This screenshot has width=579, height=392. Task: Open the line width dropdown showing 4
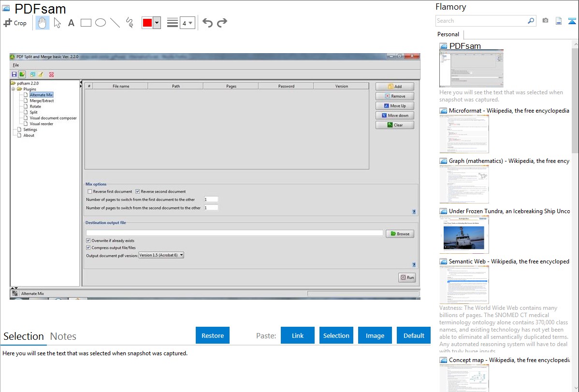pos(187,23)
